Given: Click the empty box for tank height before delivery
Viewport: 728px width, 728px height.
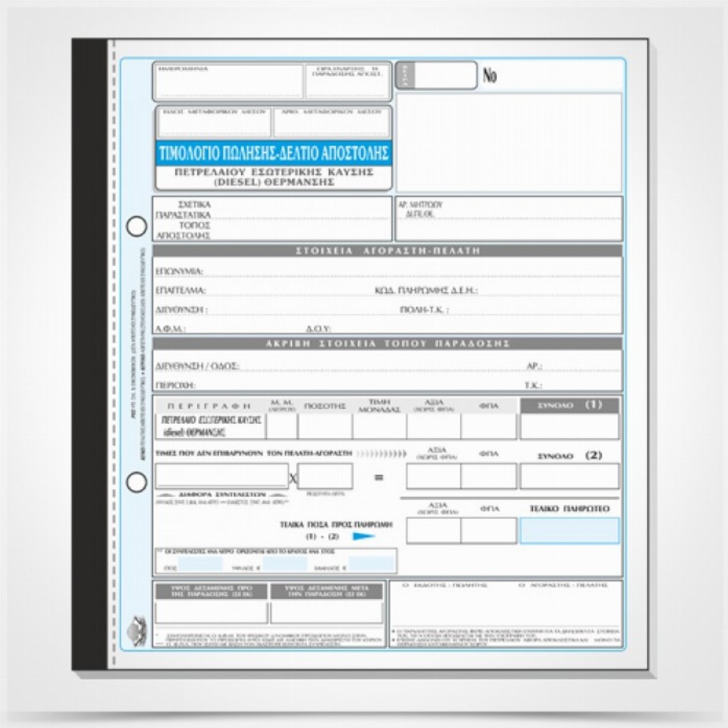Looking at the screenshot, I should point(212,613).
